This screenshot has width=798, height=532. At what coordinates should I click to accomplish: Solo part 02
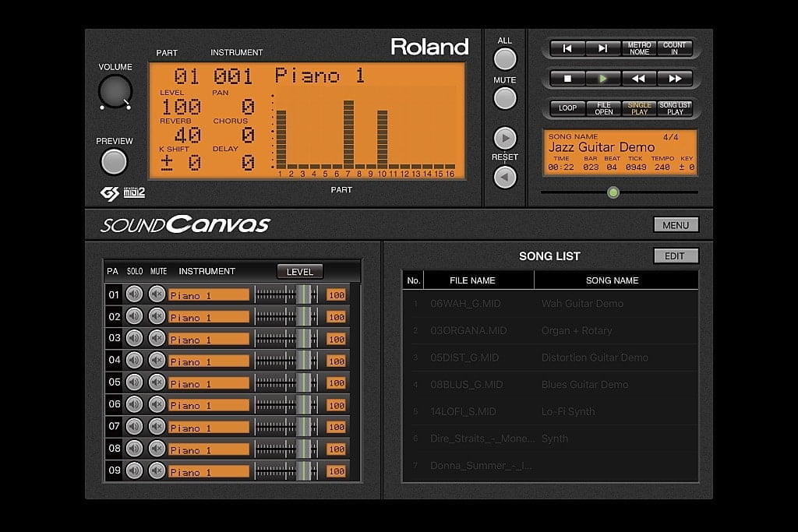point(134,316)
